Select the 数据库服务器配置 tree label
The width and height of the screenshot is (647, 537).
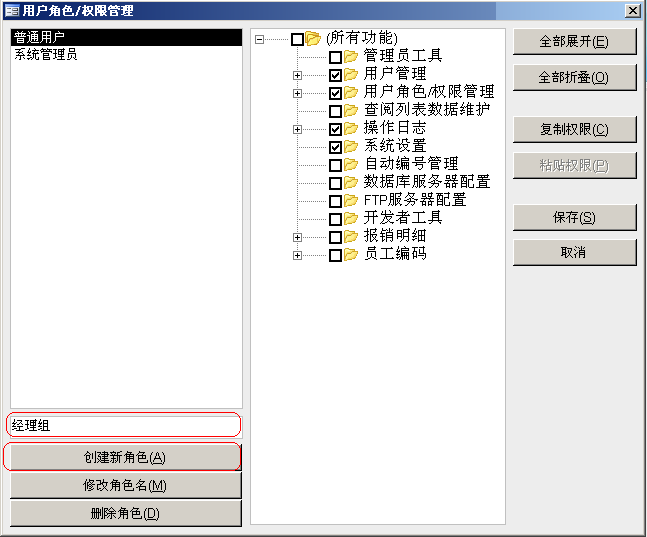pyautogui.click(x=427, y=182)
